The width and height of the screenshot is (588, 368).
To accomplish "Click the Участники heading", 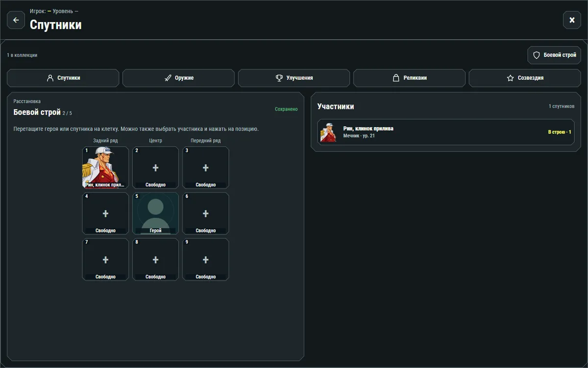I will 336,106.
